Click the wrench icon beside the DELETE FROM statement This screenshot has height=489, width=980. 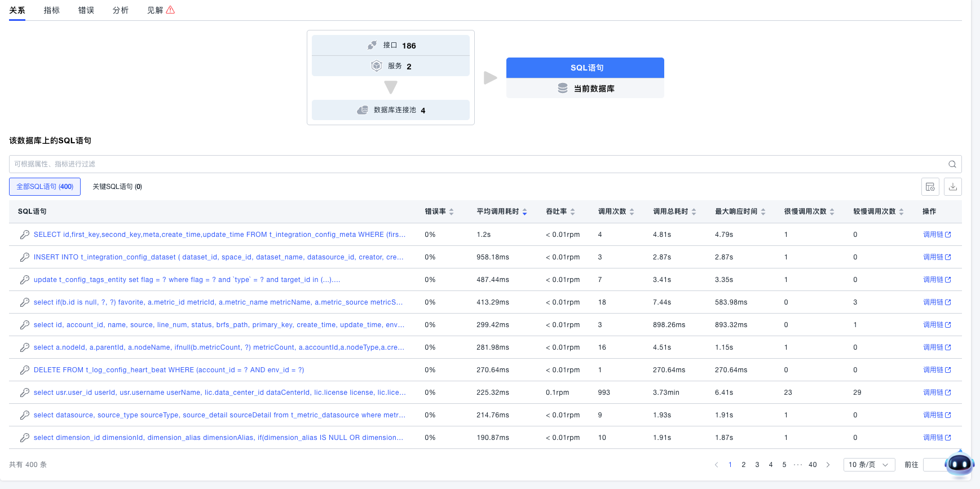click(25, 370)
